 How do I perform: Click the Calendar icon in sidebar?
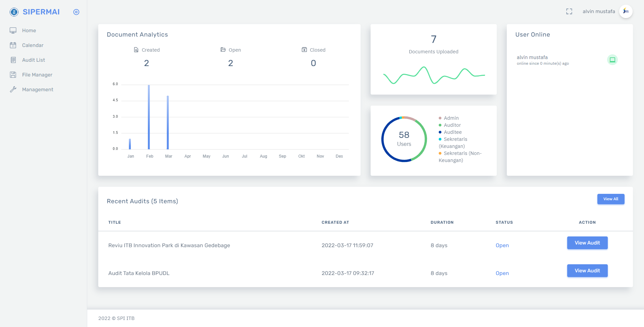[x=13, y=45]
